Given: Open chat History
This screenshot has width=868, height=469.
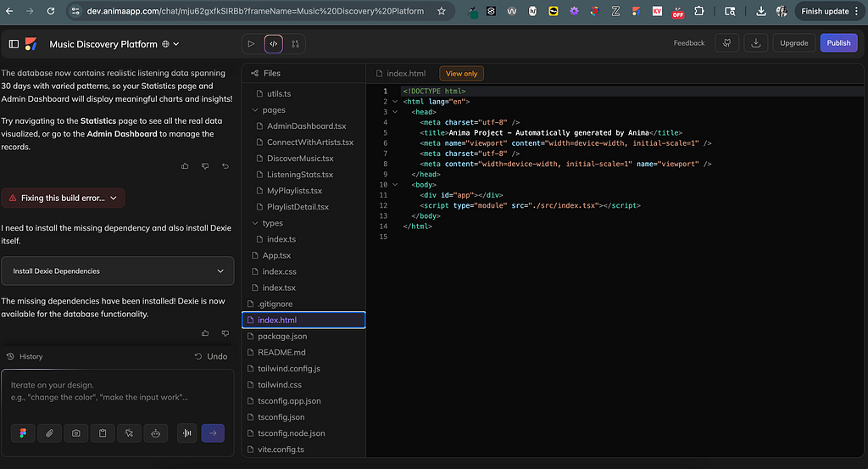Looking at the screenshot, I should [x=25, y=356].
